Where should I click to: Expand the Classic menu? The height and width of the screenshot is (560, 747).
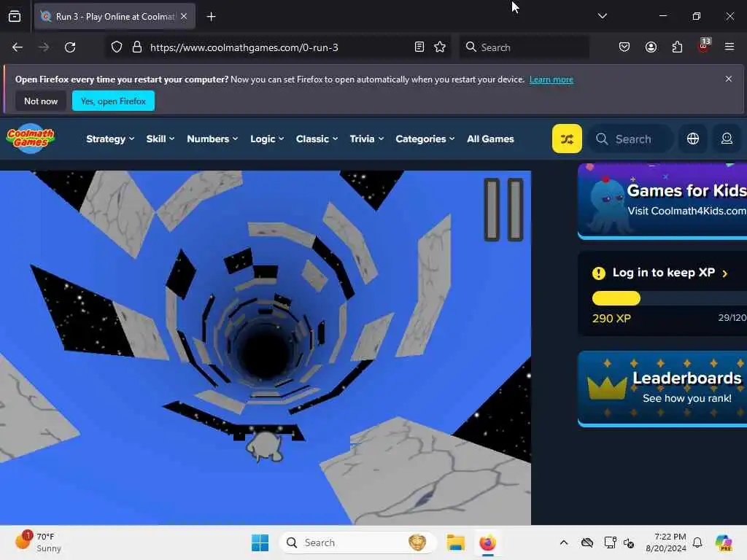coord(317,139)
